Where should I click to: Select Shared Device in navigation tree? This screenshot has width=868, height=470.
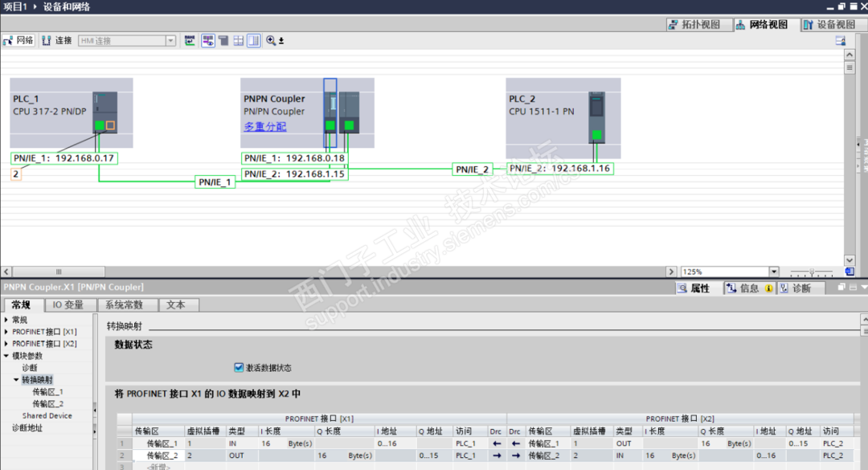(x=47, y=415)
